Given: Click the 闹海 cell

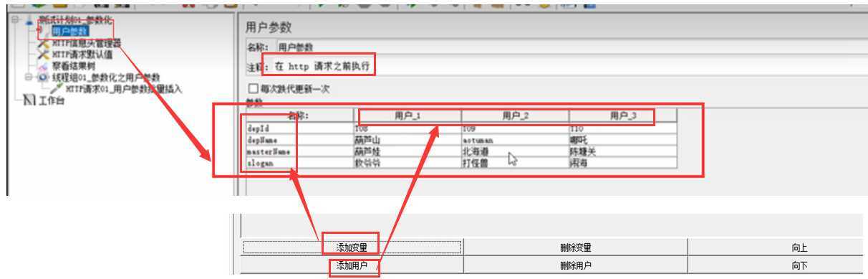Looking at the screenshot, I should click(x=623, y=162).
